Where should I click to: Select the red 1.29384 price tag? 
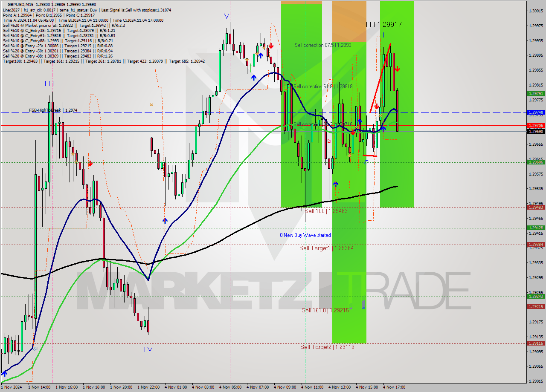(536, 244)
